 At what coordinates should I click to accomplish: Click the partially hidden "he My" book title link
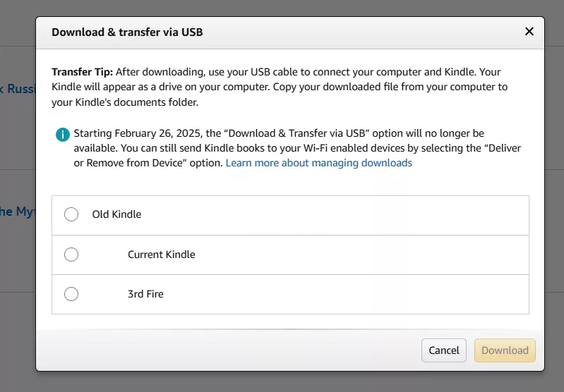pos(17,212)
